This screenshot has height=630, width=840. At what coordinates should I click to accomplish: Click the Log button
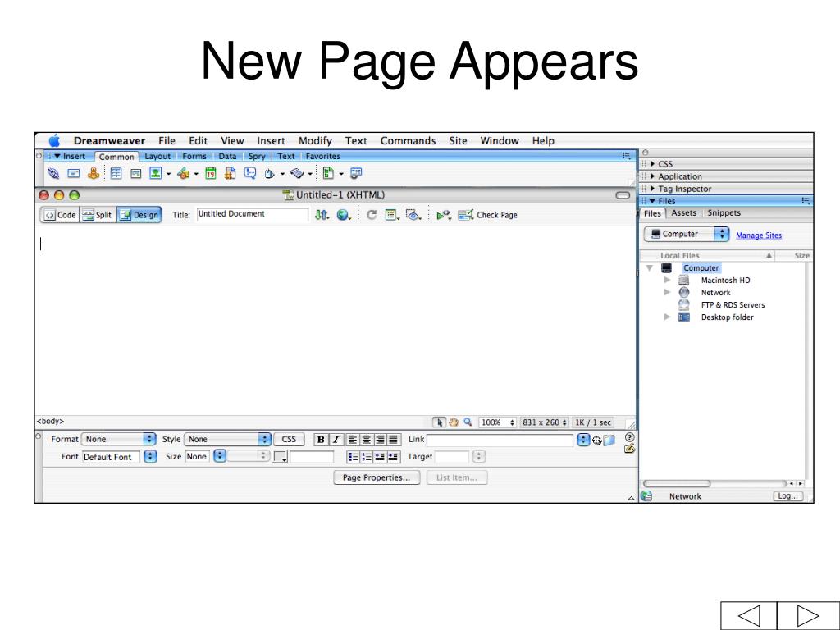pos(788,496)
